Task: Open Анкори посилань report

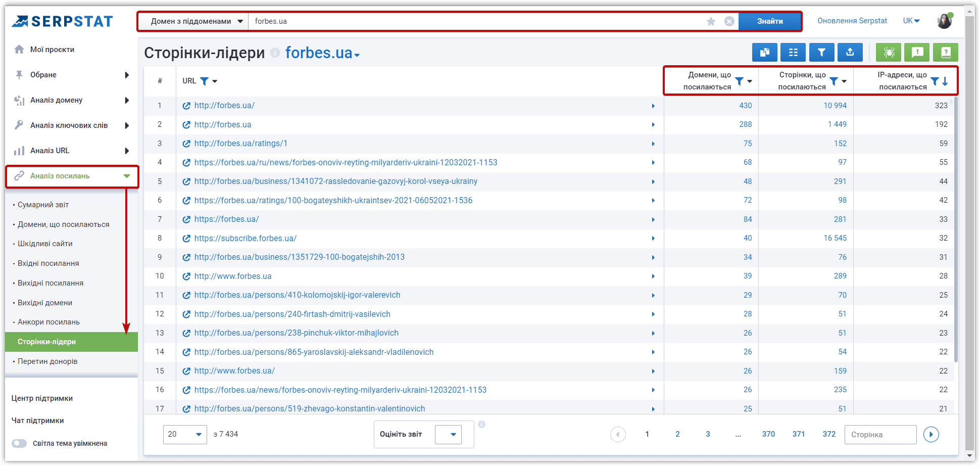Action: 48,322
